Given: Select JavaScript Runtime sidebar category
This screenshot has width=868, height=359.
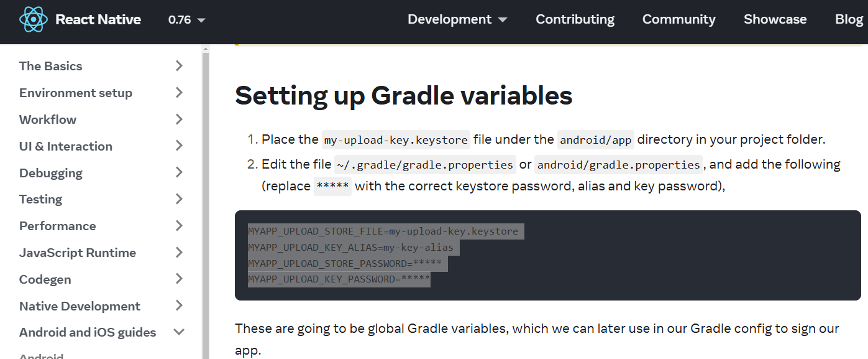Looking at the screenshot, I should [78, 253].
